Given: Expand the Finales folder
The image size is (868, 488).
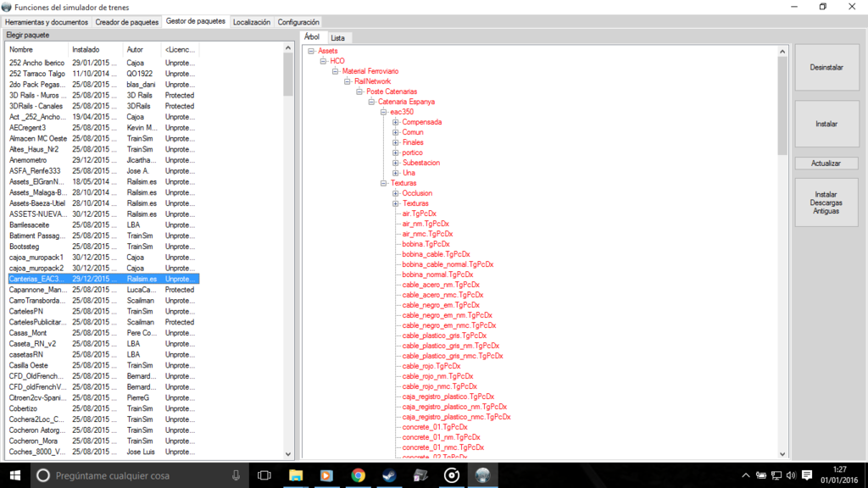Looking at the screenshot, I should click(396, 142).
